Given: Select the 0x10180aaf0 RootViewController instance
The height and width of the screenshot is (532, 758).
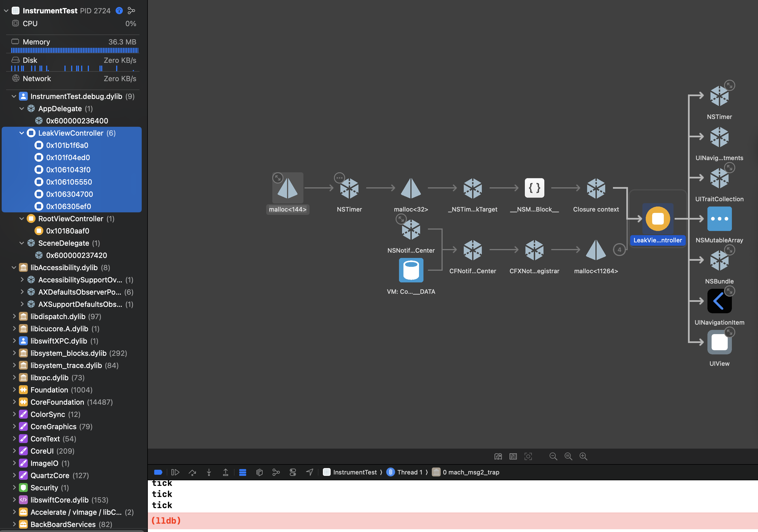Looking at the screenshot, I should click(x=68, y=231).
